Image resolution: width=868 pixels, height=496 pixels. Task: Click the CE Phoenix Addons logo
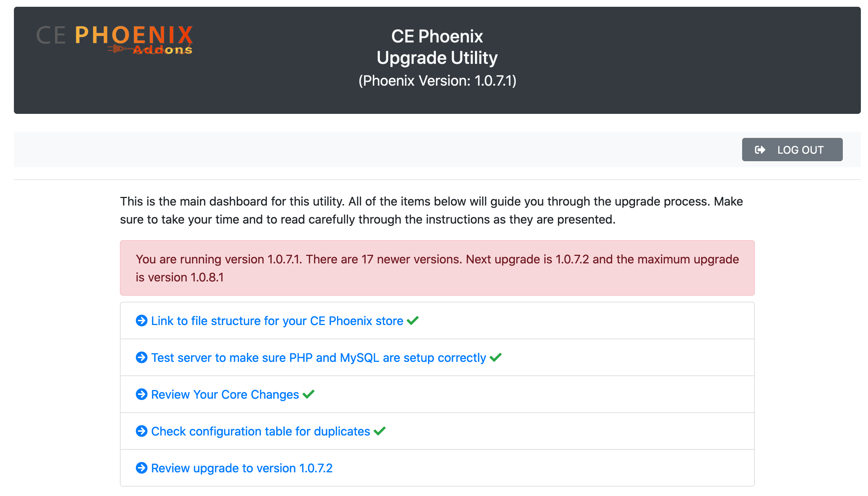(x=115, y=40)
